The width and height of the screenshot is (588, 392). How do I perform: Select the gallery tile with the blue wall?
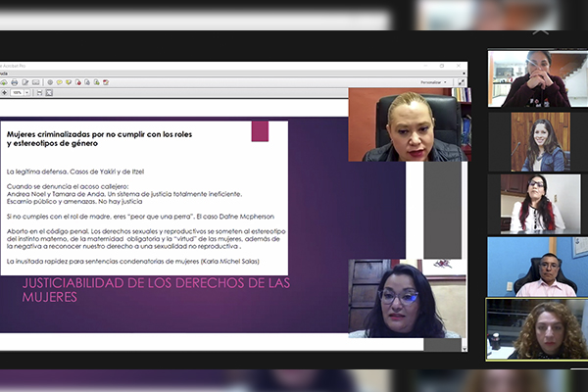538,267
